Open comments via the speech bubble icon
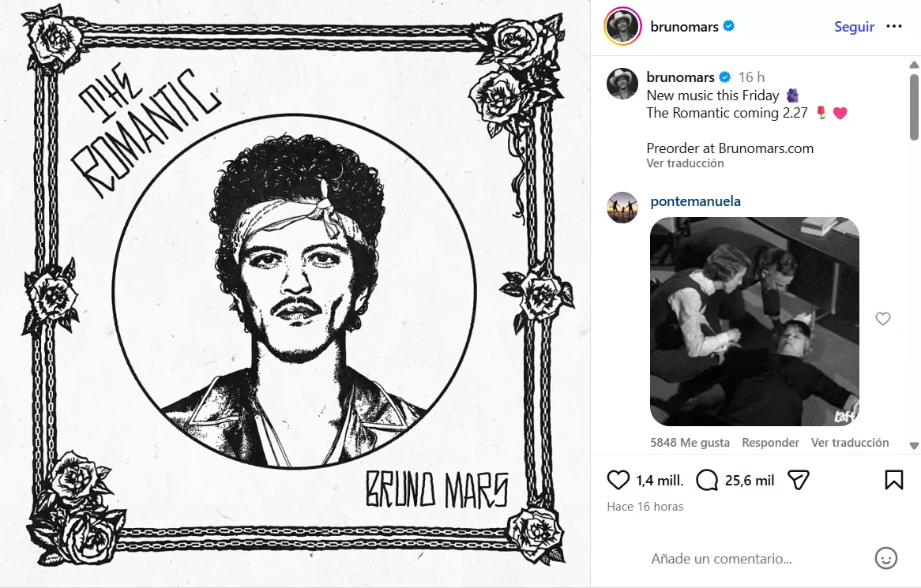The image size is (921, 588). 707,479
